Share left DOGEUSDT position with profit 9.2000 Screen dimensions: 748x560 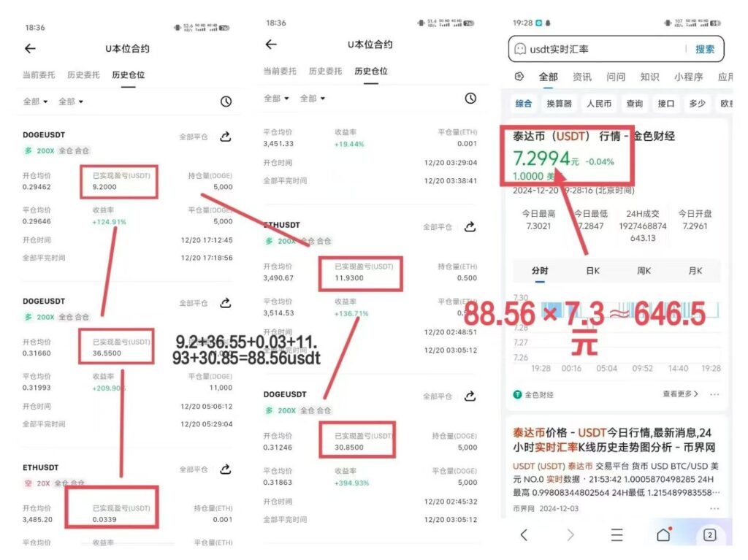point(226,137)
